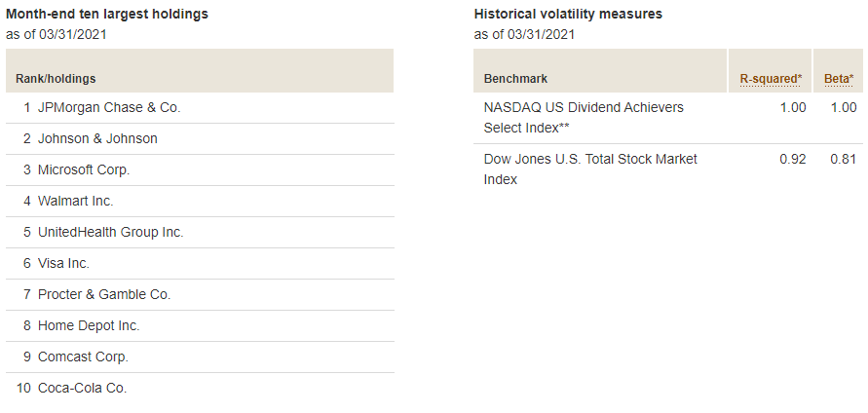This screenshot has width=868, height=413.
Task: Click Microsoft Corp. in the holdings list
Action: (84, 169)
